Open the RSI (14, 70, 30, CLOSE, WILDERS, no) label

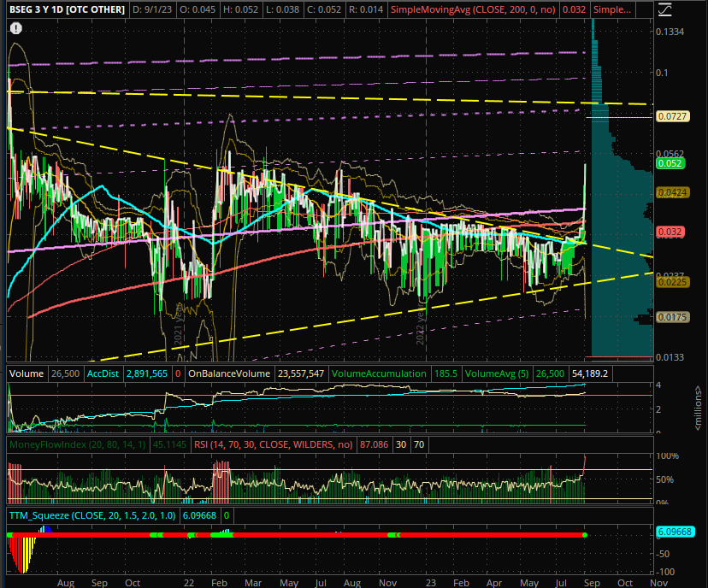[273, 444]
